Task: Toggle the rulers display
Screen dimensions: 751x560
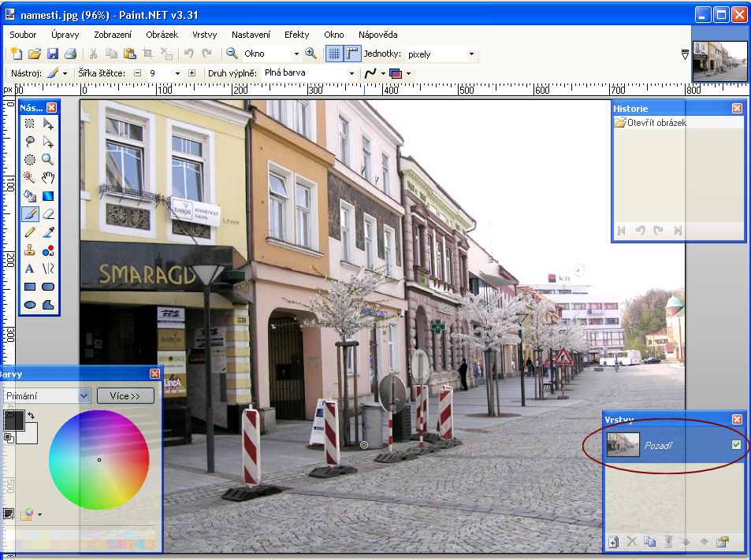Action: (x=351, y=54)
